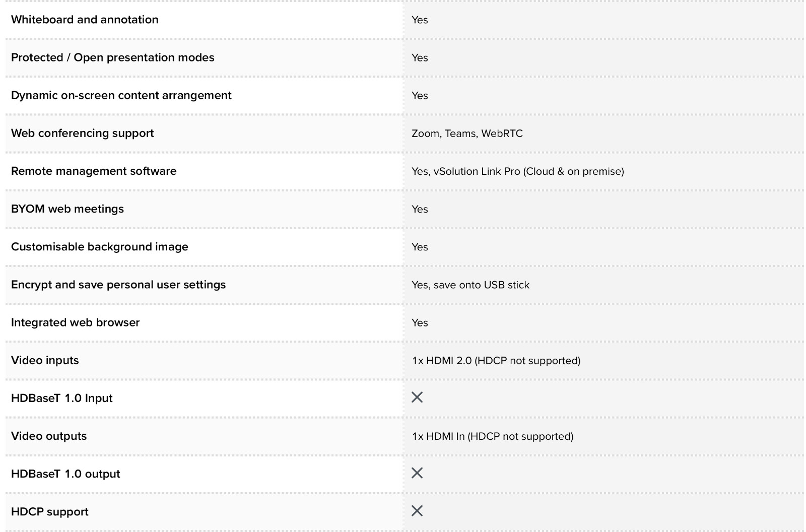Viewport: 806px width, 532px height.
Task: Select the Customisable background image label
Action: [x=100, y=247]
